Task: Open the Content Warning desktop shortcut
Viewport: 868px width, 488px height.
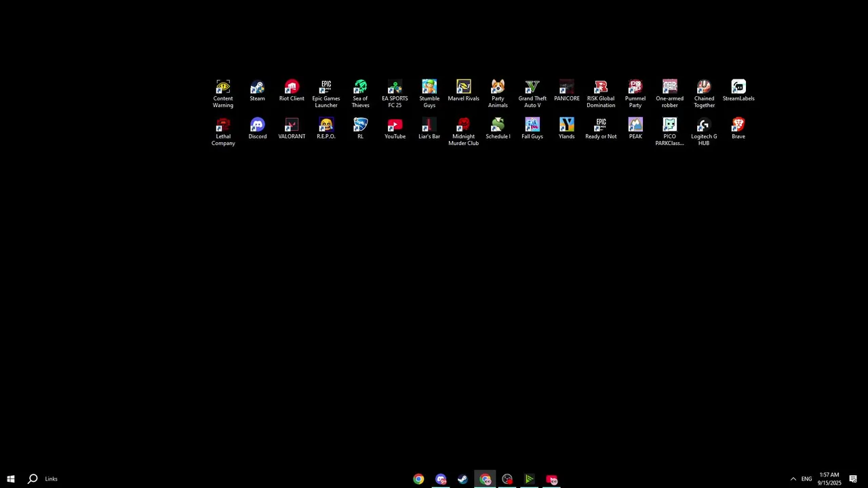Action: (223, 94)
